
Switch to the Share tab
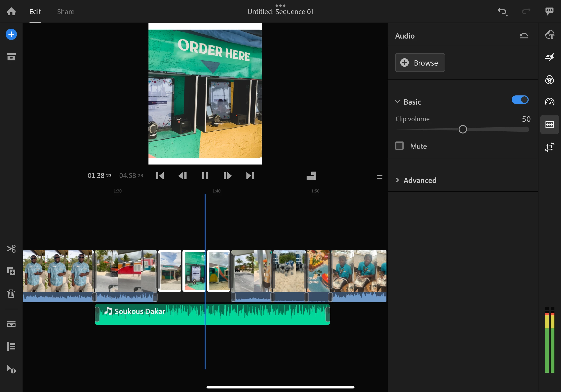pyautogui.click(x=66, y=12)
